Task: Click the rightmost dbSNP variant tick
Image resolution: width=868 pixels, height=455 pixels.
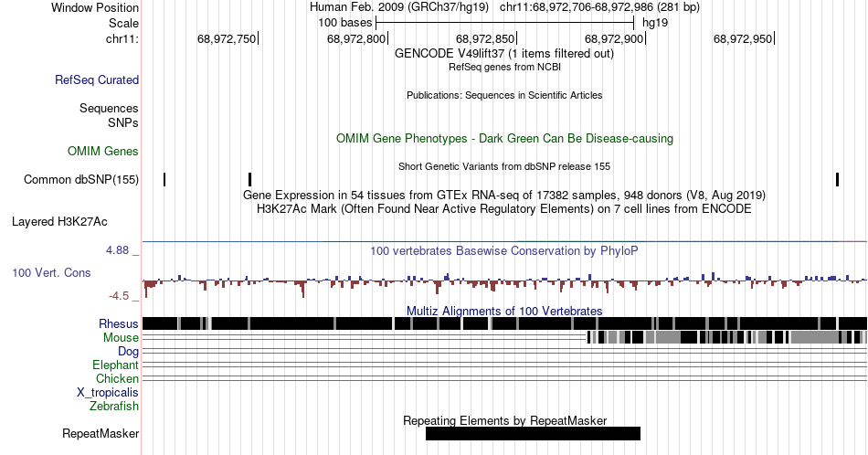Action: 838,179
